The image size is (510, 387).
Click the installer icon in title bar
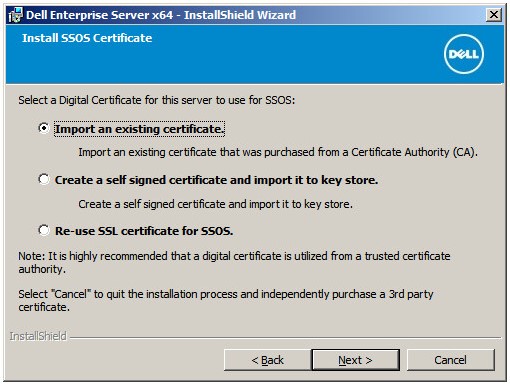point(15,15)
